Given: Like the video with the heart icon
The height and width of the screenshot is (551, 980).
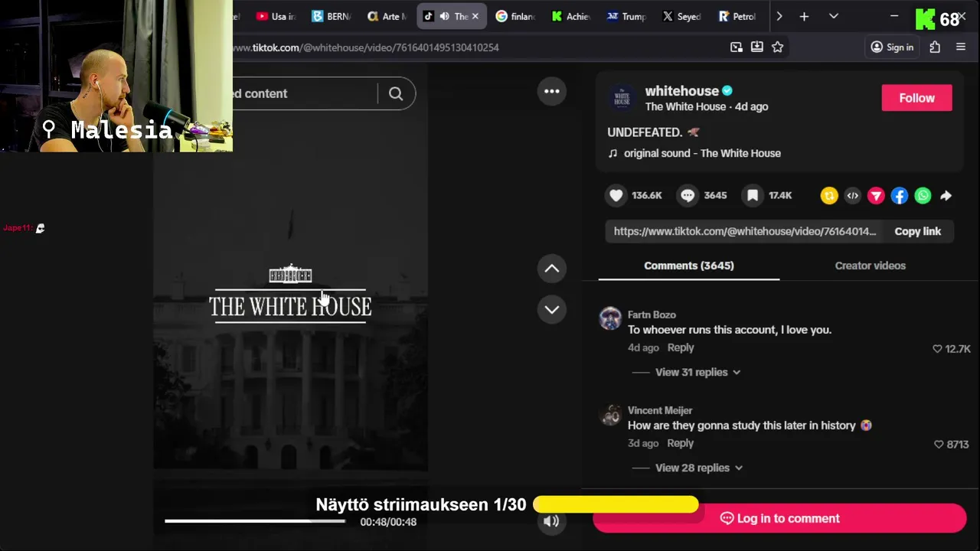Looking at the screenshot, I should pyautogui.click(x=616, y=196).
